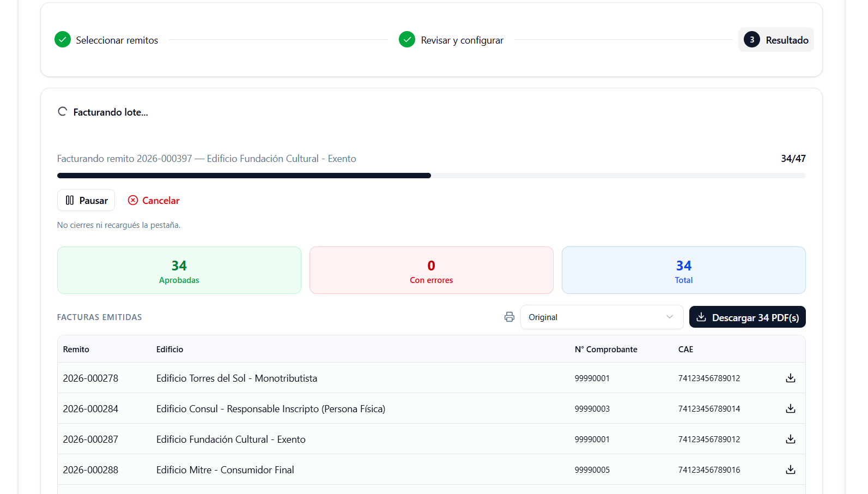Click the 0 Con errores summary card

(432, 270)
